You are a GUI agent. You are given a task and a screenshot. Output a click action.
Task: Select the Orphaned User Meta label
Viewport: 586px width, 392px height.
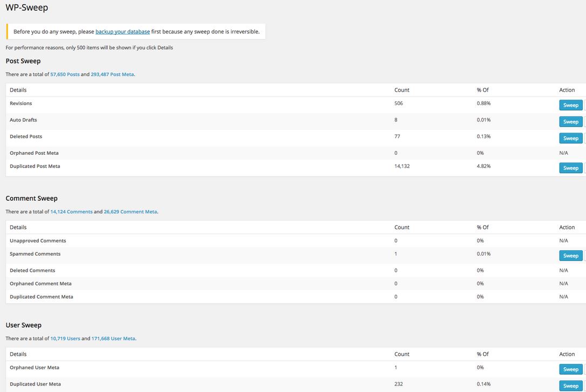(x=35, y=367)
